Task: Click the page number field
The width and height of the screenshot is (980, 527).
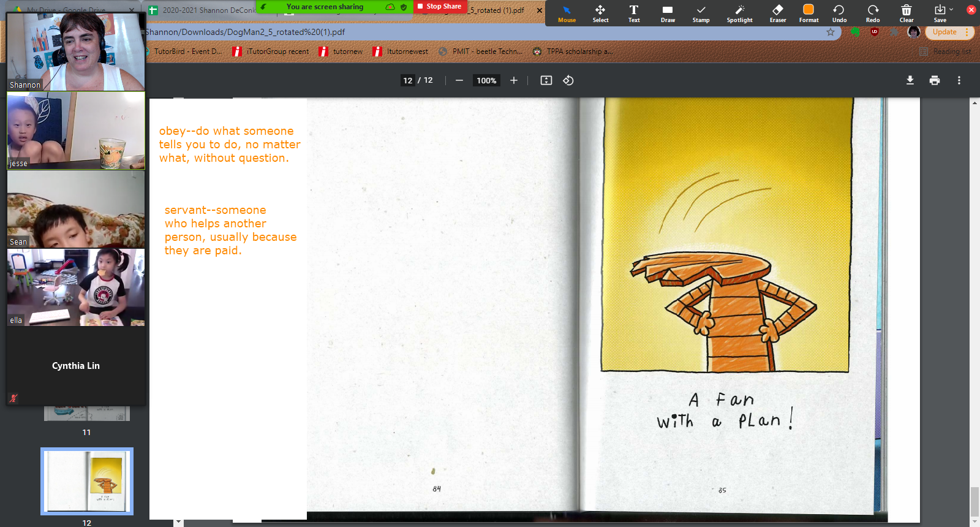Action: click(408, 80)
